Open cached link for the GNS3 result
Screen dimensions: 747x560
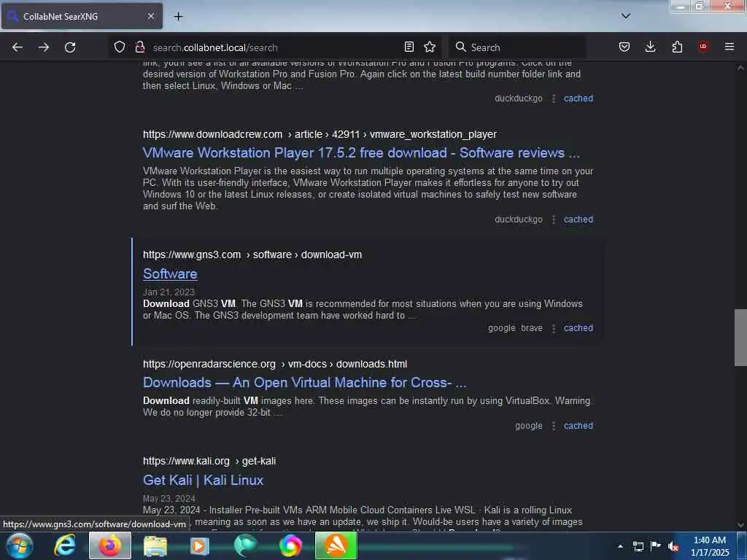(x=578, y=328)
